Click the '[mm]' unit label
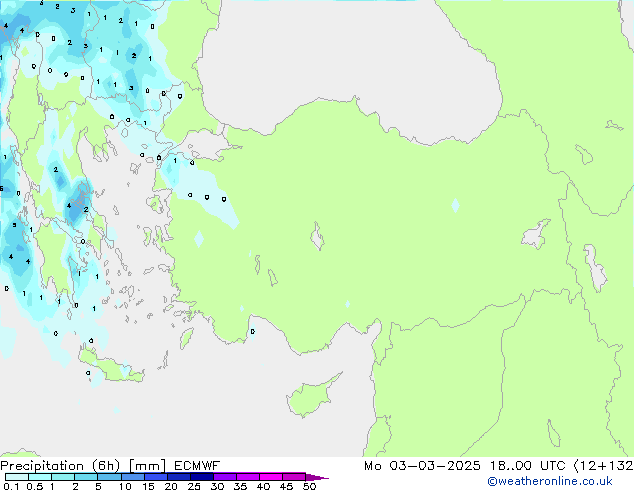This screenshot has height=490, width=634. pos(147,466)
